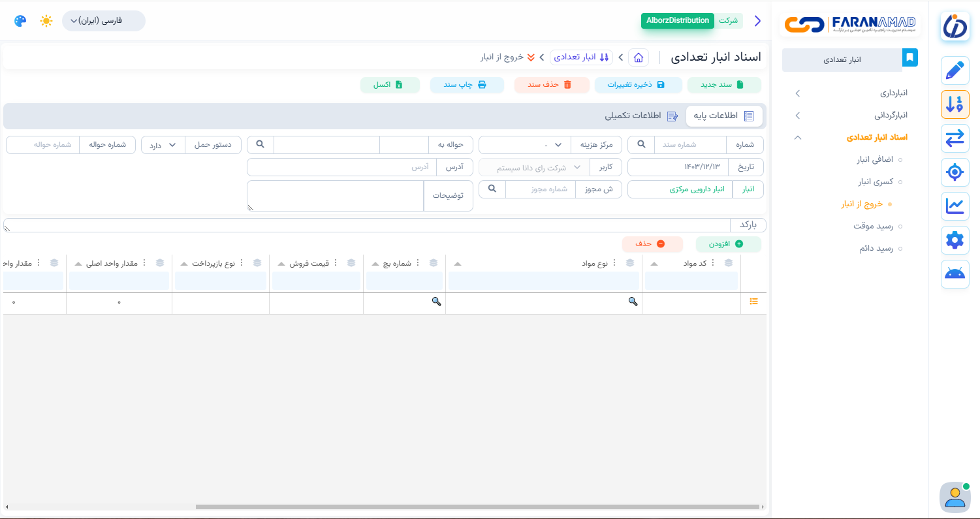Open the blue app logo icon in the right rail
The width and height of the screenshot is (980, 519).
pyautogui.click(x=955, y=26)
